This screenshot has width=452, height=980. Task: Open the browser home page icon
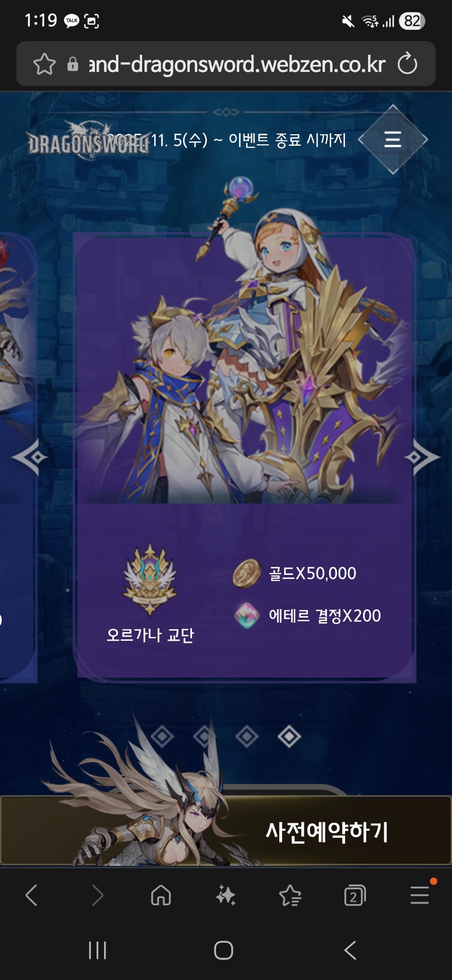tap(161, 895)
